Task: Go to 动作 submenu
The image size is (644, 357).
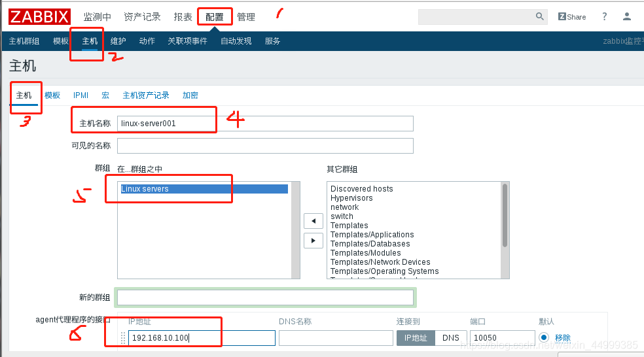Action: [147, 41]
